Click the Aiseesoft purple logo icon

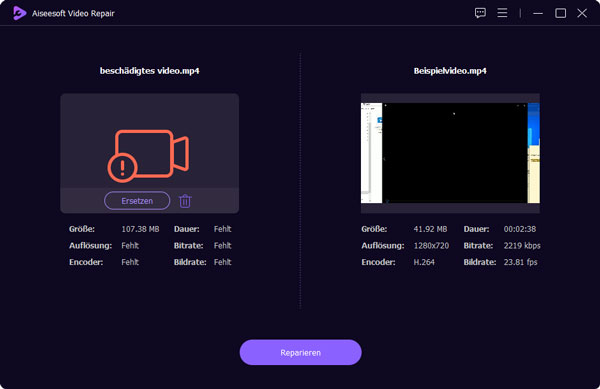coord(19,13)
